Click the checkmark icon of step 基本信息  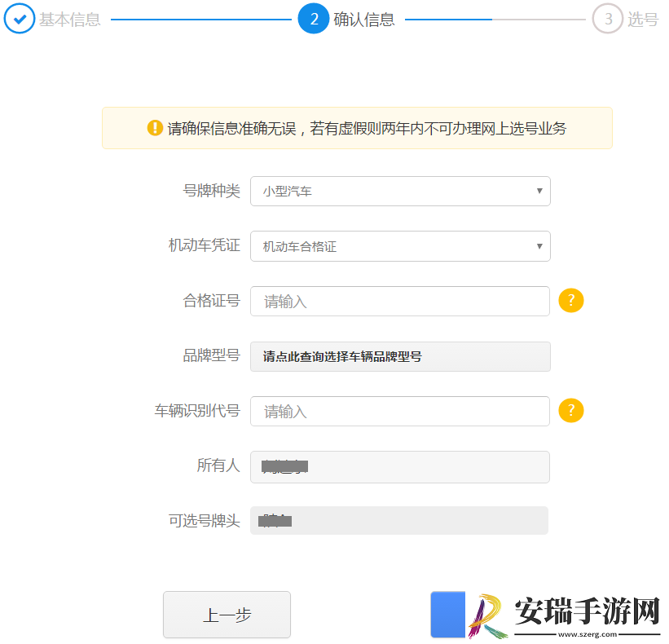pyautogui.click(x=20, y=19)
